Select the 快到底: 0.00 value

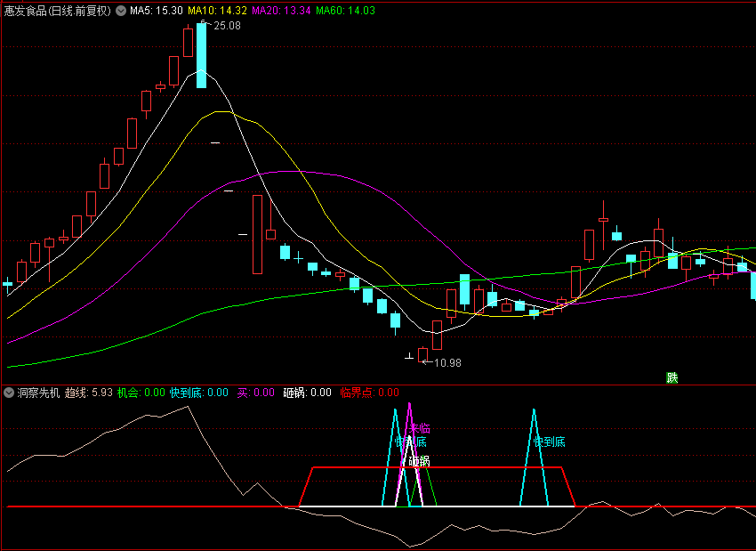[199, 393]
